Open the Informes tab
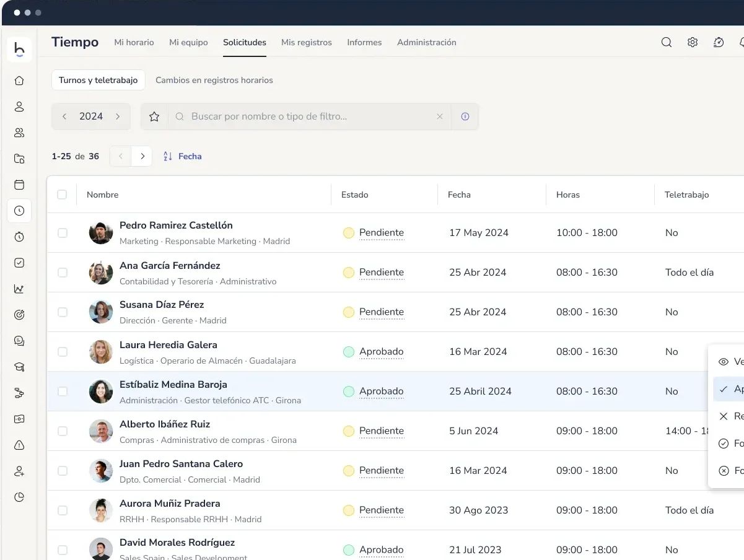This screenshot has width=744, height=560. [364, 42]
